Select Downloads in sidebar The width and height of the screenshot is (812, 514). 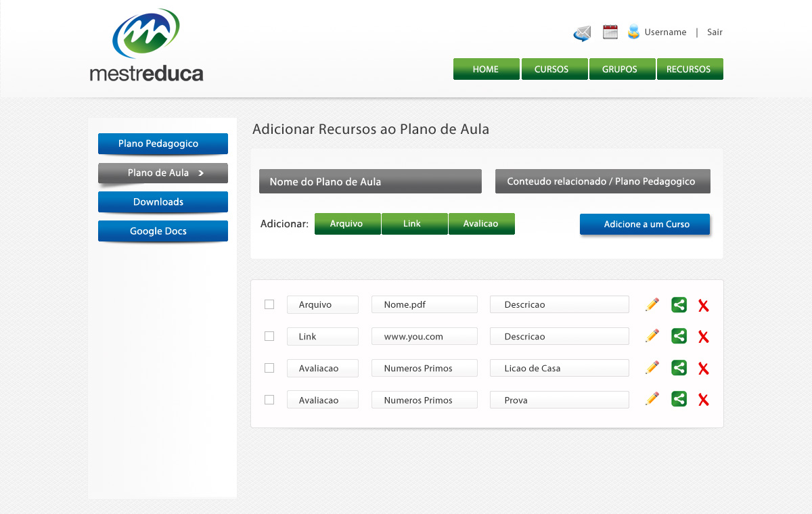point(163,202)
